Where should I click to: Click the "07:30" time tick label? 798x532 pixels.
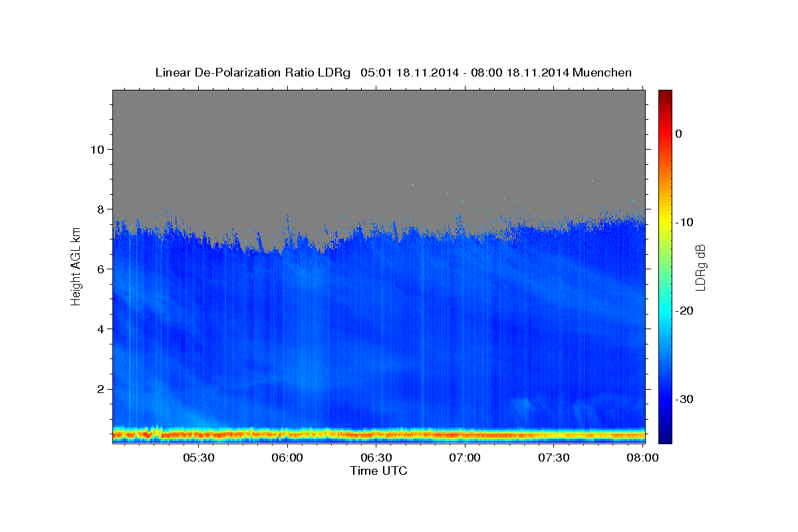click(554, 458)
